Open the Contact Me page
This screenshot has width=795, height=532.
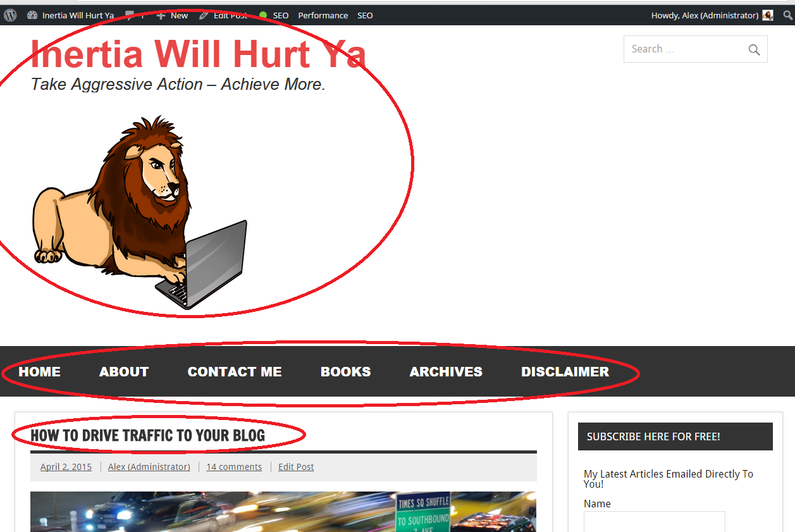(x=235, y=372)
